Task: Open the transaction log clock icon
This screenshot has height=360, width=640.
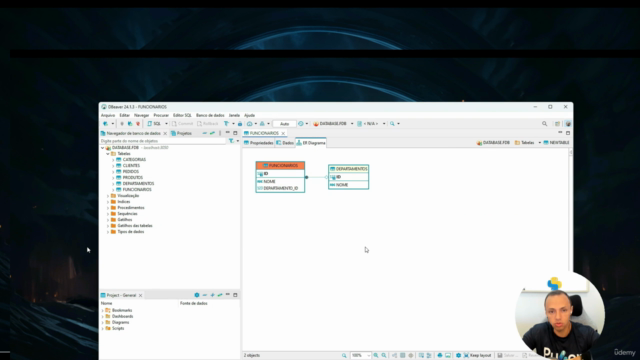Action: (301, 124)
